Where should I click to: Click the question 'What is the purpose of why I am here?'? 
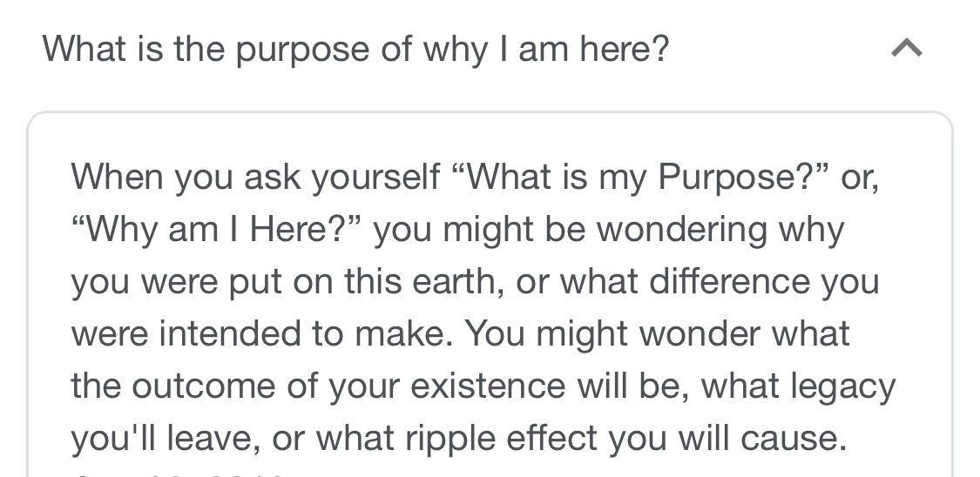coord(355,49)
